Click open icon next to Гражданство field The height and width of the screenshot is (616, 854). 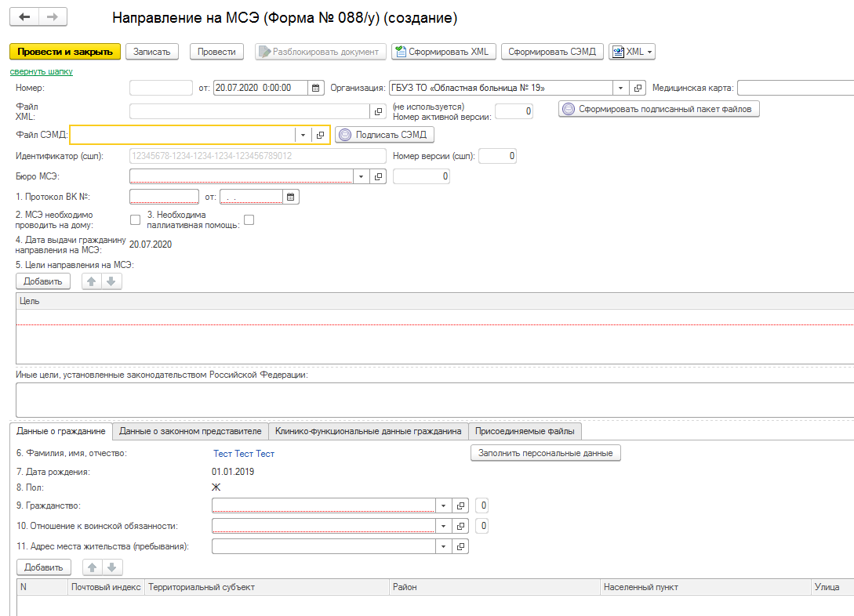[461, 505]
